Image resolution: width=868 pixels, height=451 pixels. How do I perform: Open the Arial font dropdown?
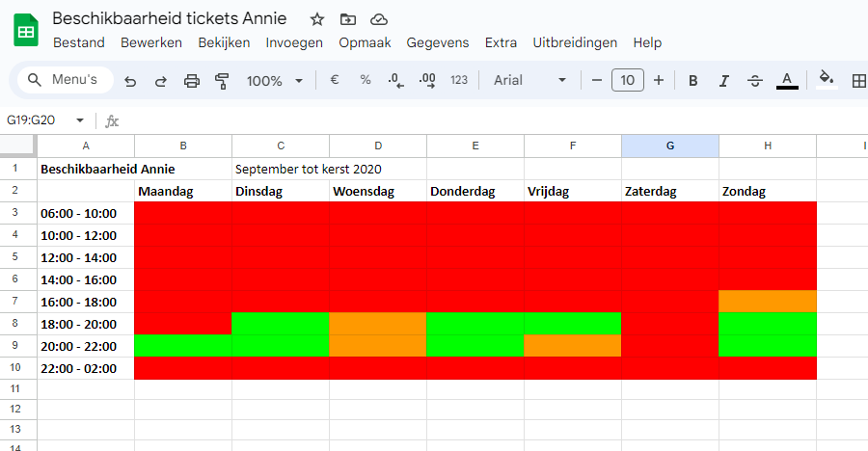coord(529,81)
